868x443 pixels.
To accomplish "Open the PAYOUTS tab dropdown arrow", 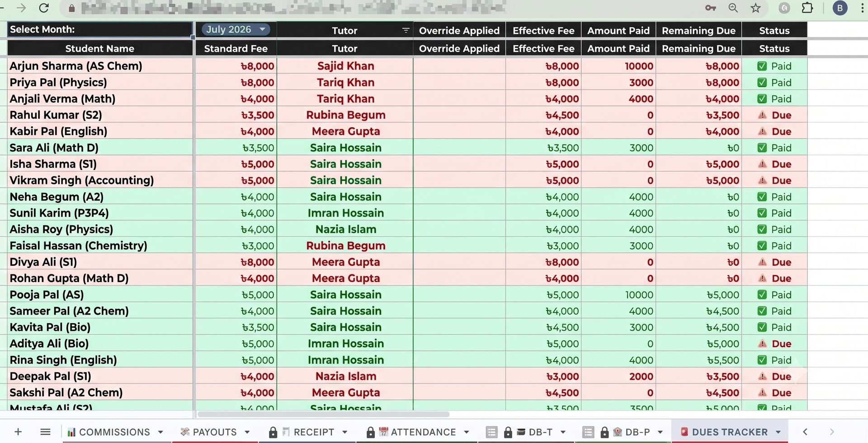I will click(x=247, y=432).
